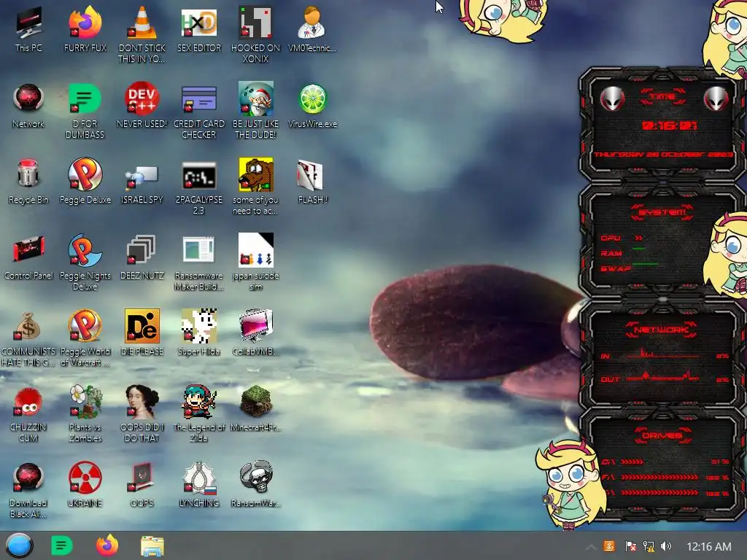The width and height of the screenshot is (747, 560).
Task: Click the red digital clock in TIME widget
Action: pos(669,125)
